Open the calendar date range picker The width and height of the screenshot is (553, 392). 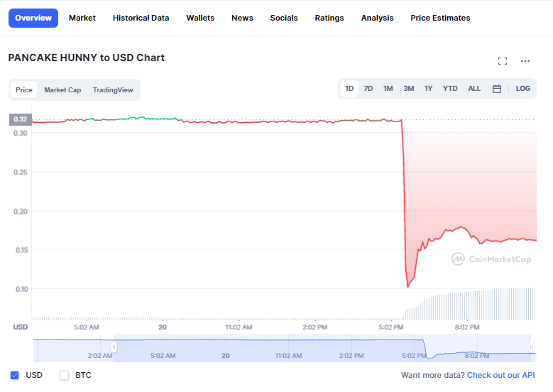[x=497, y=89]
